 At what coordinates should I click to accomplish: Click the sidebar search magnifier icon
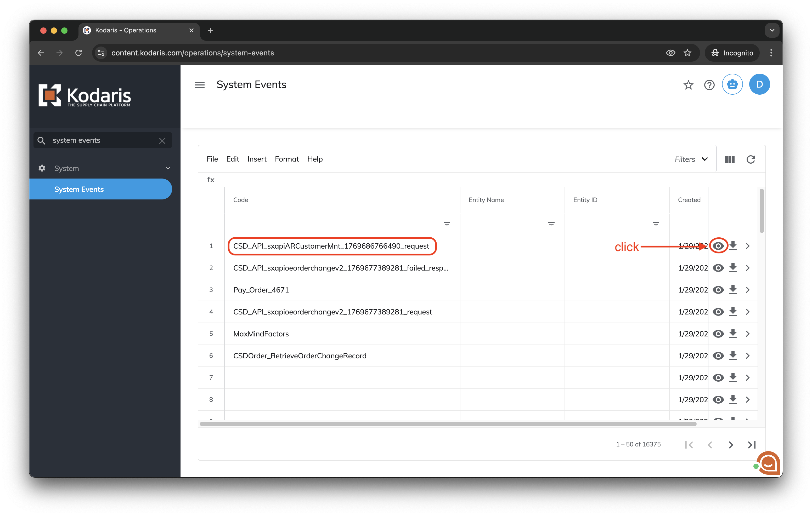[x=42, y=141]
